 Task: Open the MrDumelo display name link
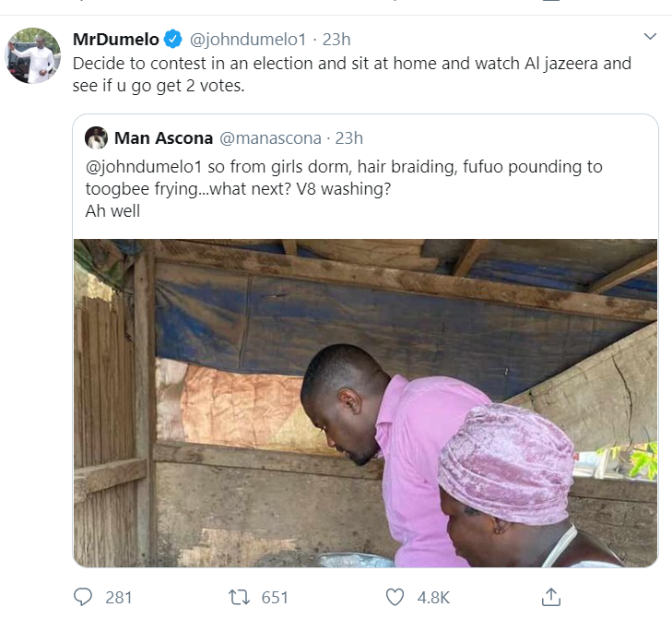115,40
